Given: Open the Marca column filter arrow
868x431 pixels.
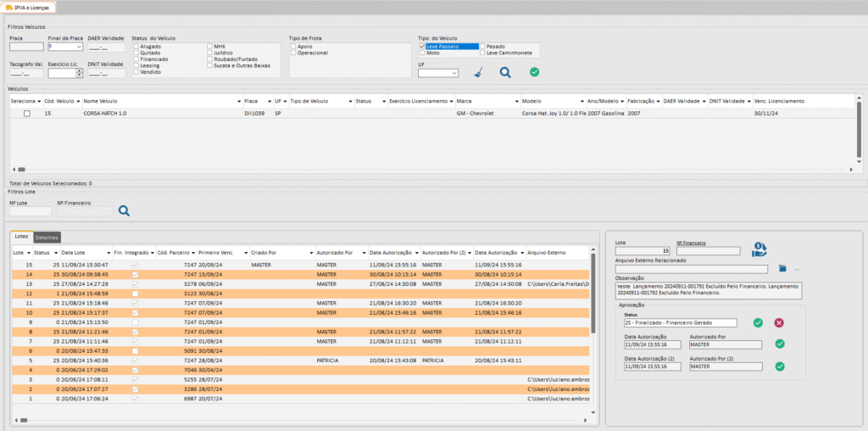Looking at the screenshot, I should 515,101.
